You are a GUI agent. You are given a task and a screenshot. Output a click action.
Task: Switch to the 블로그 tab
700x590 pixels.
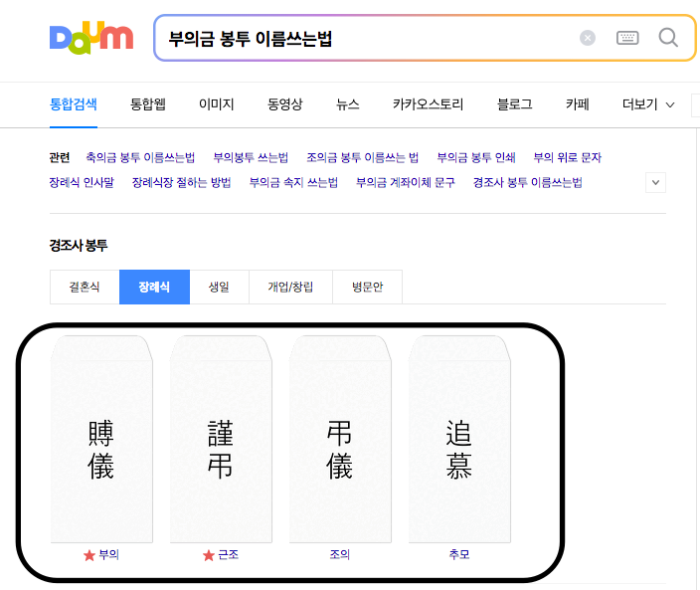(x=514, y=104)
